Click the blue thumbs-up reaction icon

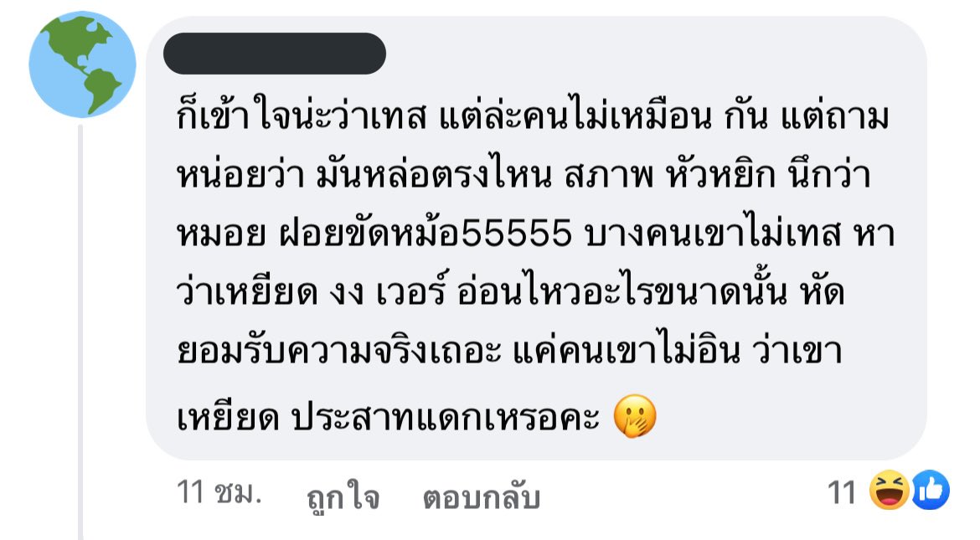(931, 490)
